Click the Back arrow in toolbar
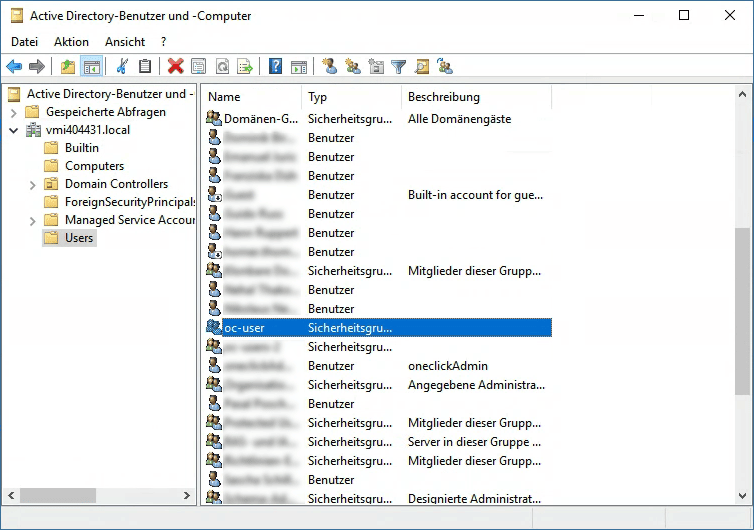This screenshot has width=754, height=530. point(14,67)
